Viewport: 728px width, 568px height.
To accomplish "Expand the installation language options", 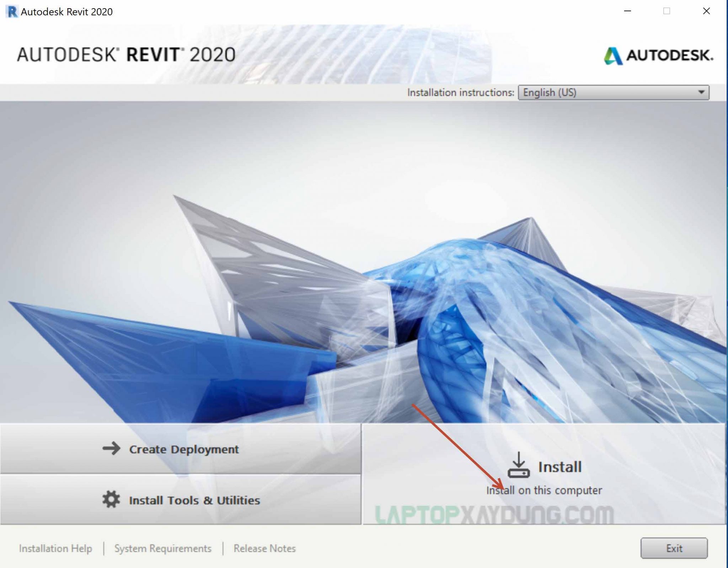I will click(x=705, y=92).
